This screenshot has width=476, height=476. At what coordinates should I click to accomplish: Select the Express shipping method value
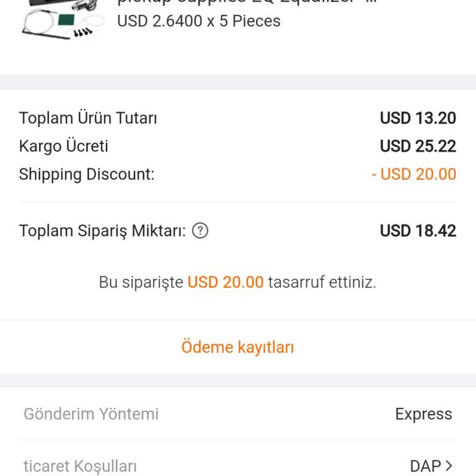click(423, 414)
